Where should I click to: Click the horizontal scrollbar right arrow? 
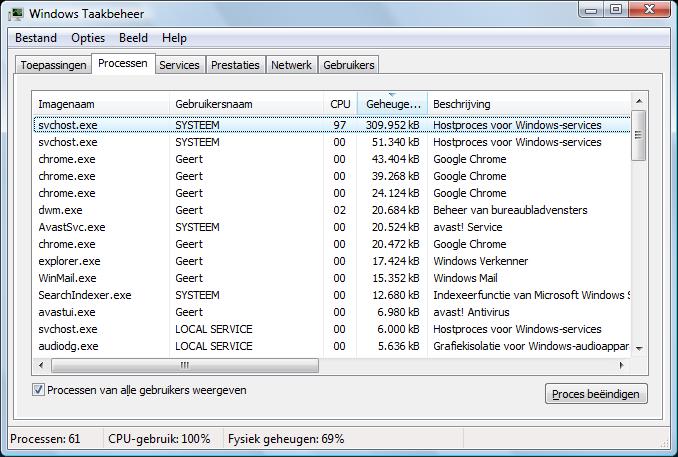(x=621, y=365)
